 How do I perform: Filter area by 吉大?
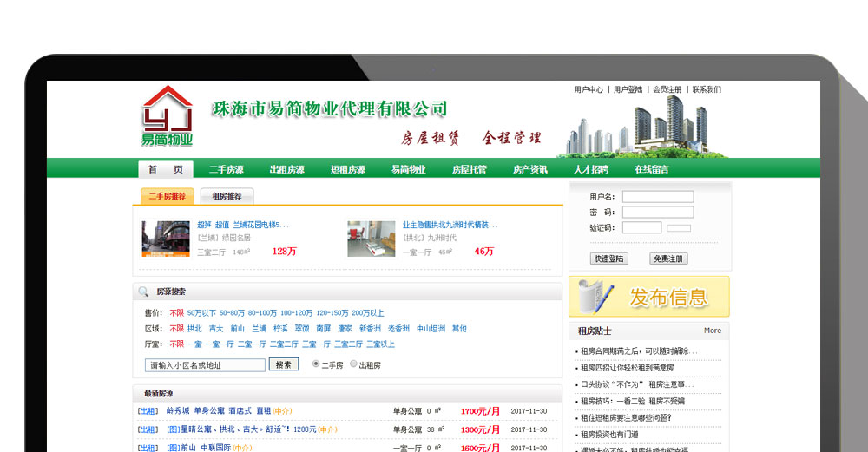tap(216, 329)
